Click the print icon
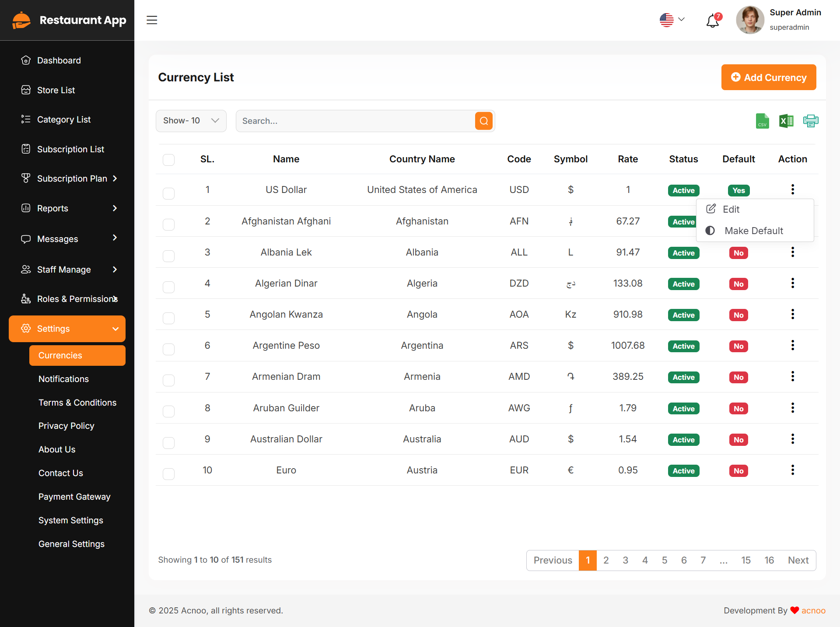This screenshot has width=840, height=627. point(810,121)
